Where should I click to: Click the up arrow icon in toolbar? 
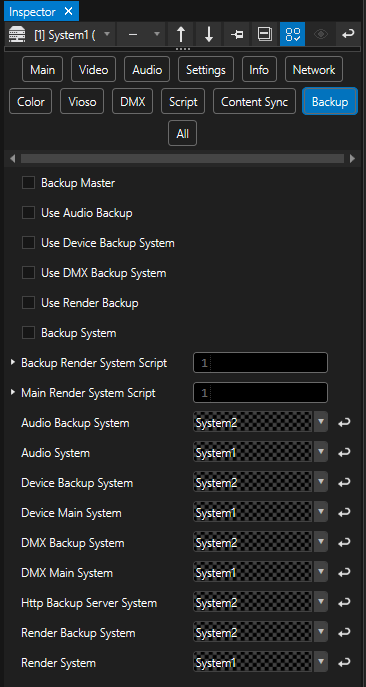point(181,34)
